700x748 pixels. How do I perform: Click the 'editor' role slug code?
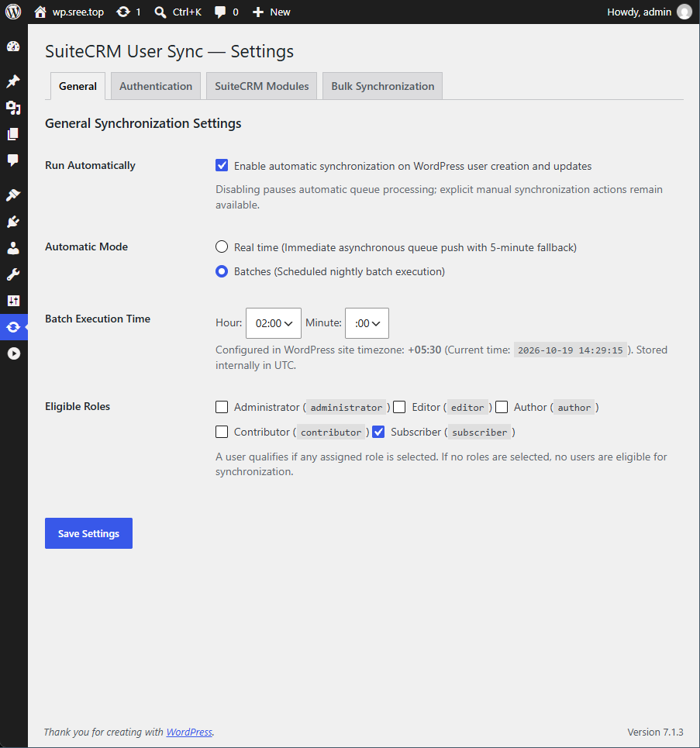(467, 408)
